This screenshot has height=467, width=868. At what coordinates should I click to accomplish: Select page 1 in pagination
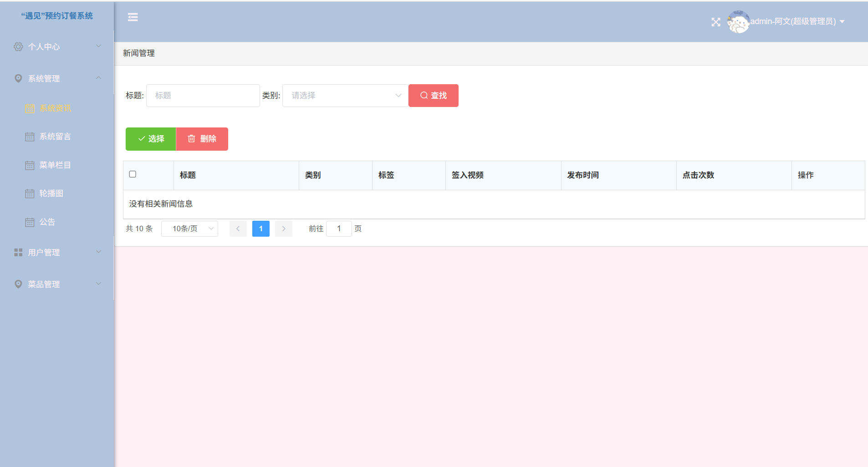(x=261, y=228)
